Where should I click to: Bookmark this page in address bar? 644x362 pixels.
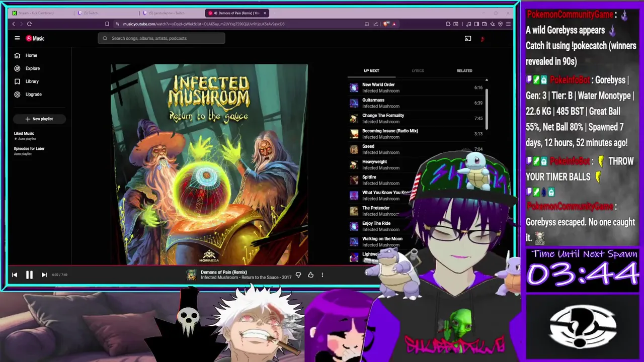107,24
